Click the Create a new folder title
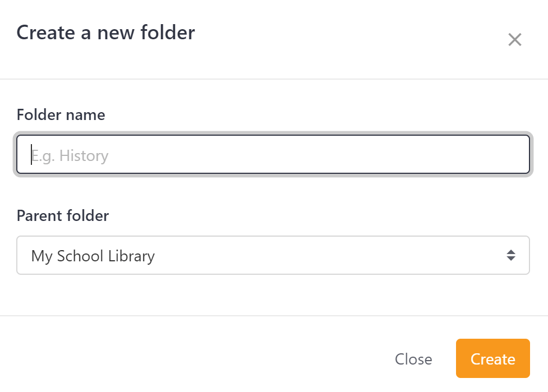 (x=106, y=33)
